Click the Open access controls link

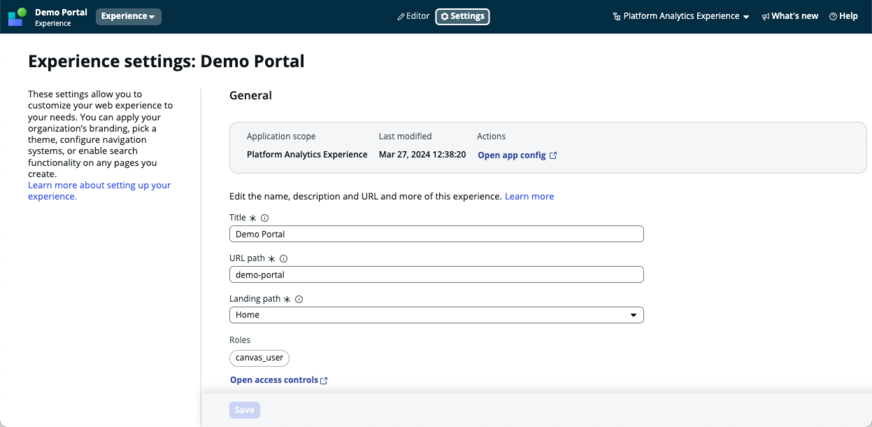(279, 380)
